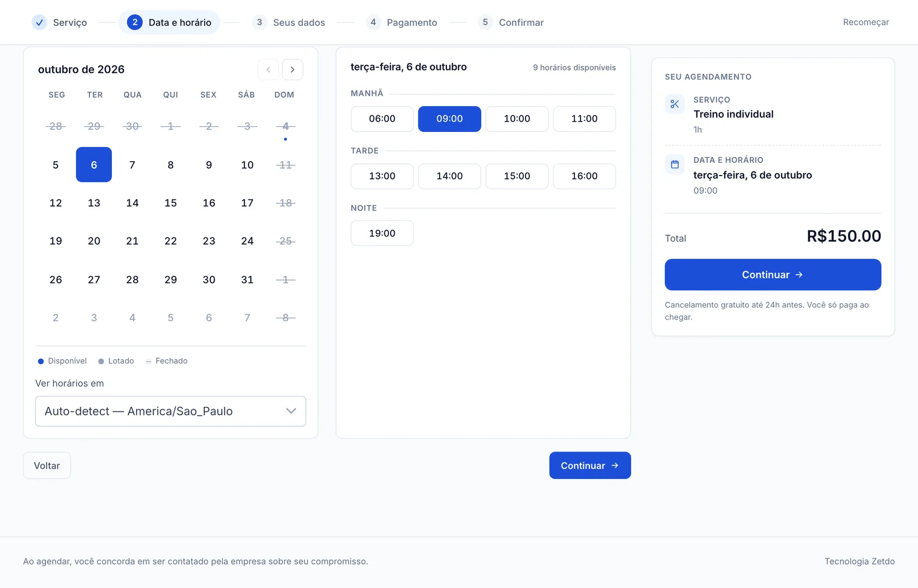Image resolution: width=918 pixels, height=588 pixels.
Task: Select the 16:00 time slot
Action: [x=584, y=176]
